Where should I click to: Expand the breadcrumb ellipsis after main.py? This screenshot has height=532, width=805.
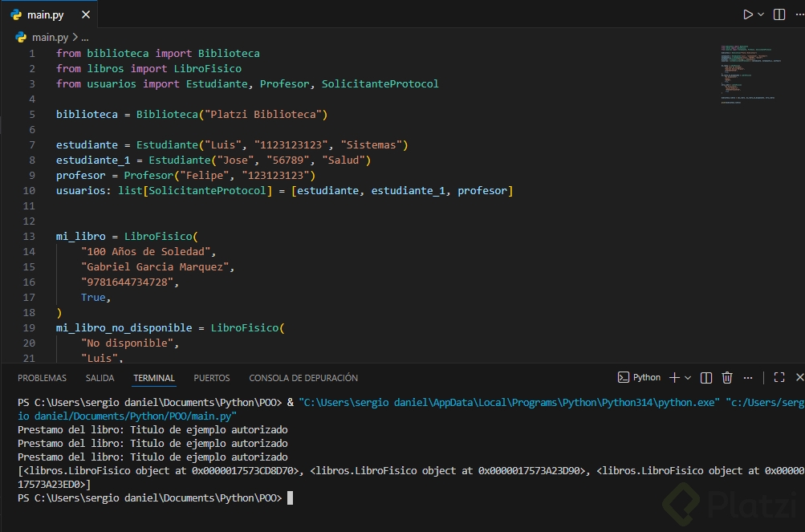coord(84,37)
